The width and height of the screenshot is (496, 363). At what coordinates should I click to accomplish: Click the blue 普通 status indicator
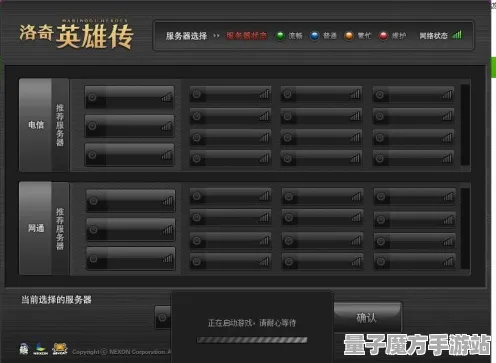[314, 36]
